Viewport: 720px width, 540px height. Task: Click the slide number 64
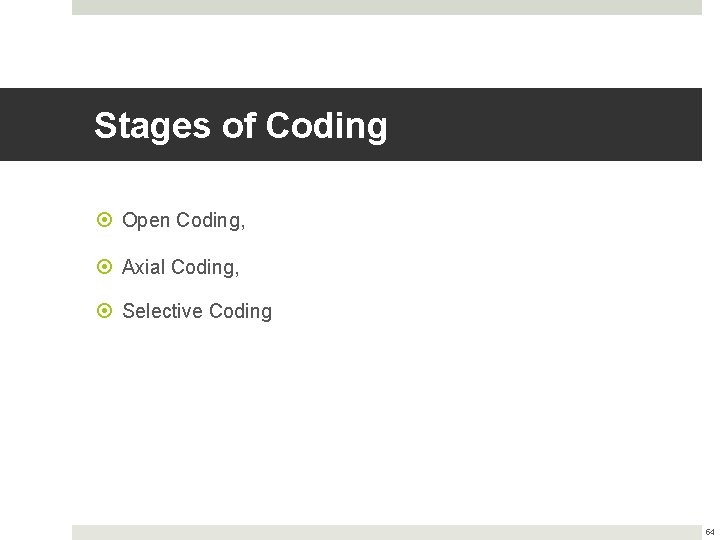tap(710, 532)
